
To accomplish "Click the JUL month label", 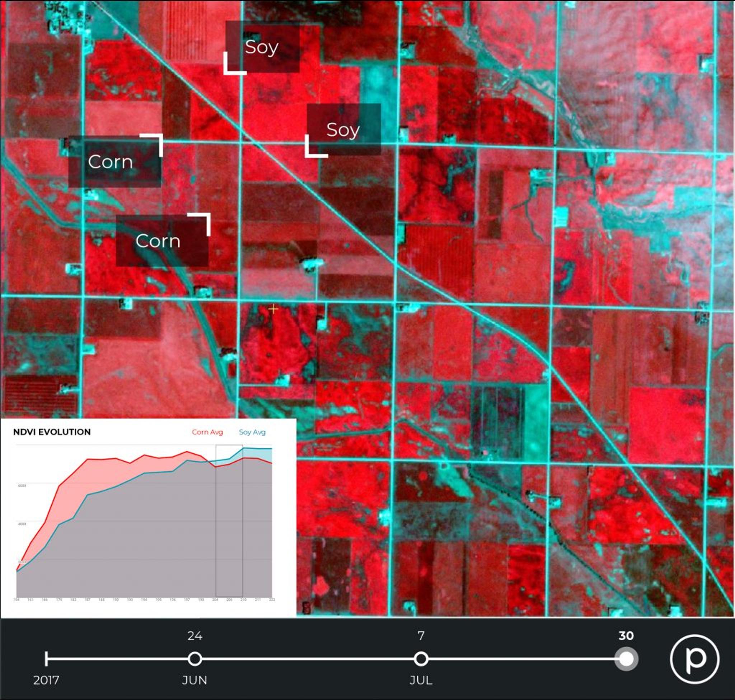I will (x=421, y=680).
